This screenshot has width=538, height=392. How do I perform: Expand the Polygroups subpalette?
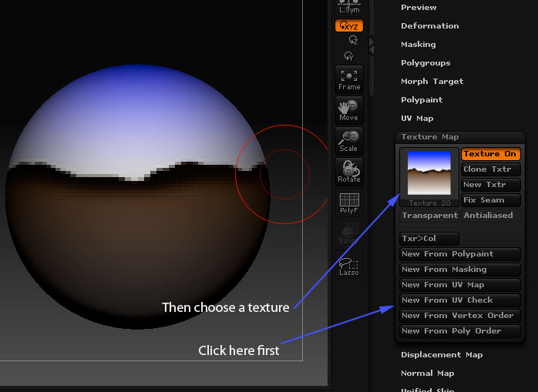coord(425,62)
